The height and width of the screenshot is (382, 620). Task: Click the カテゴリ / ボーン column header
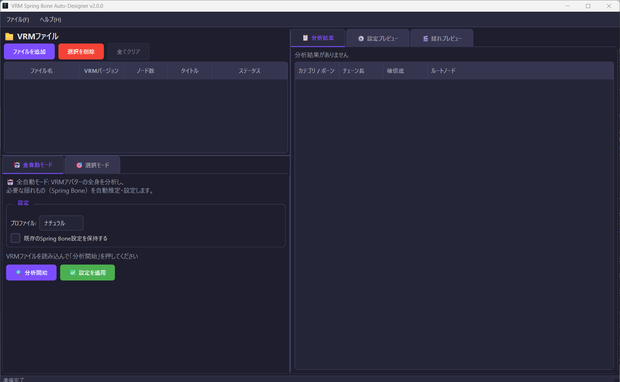point(316,71)
